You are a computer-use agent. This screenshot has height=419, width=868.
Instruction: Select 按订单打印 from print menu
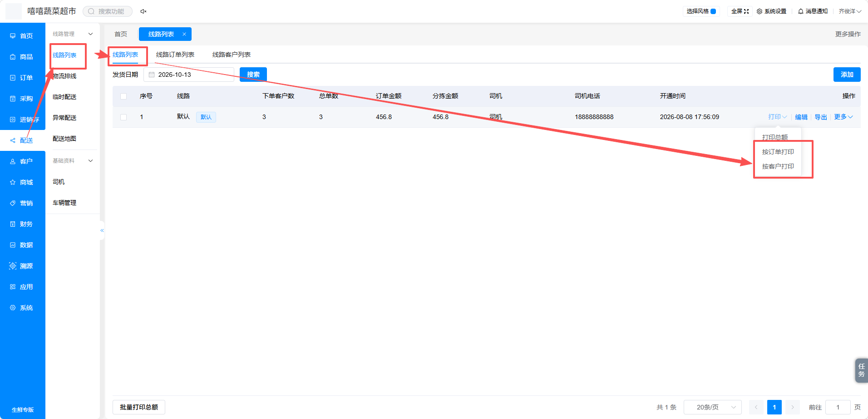[778, 152]
